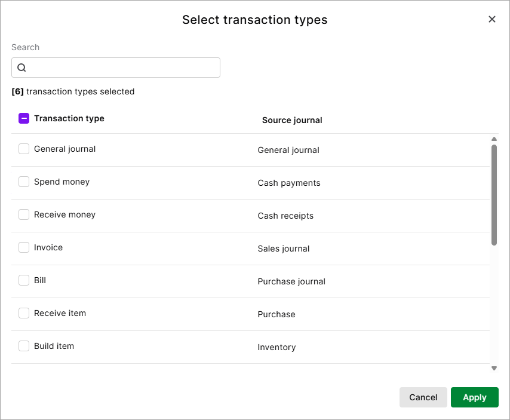Viewport: 510px width, 420px height.
Task: Click the search magnifier icon
Action: (21, 68)
